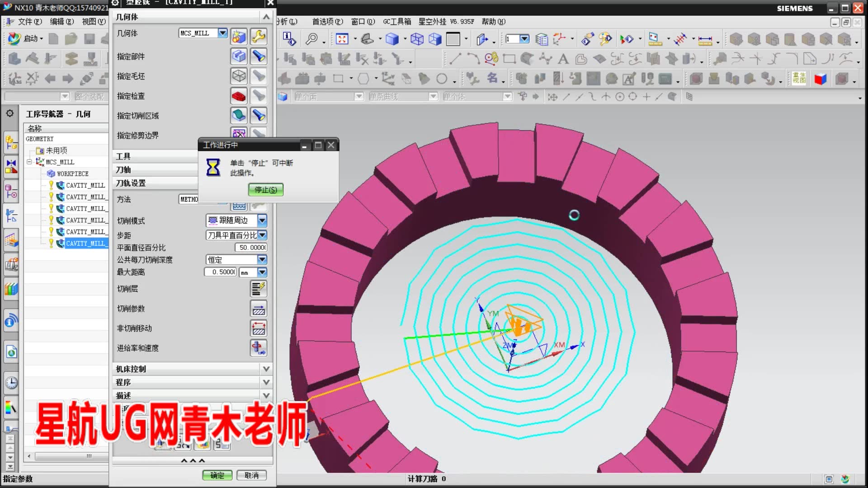Collapse the MCS_MILL tree node
868x488 pixels.
click(x=29, y=162)
